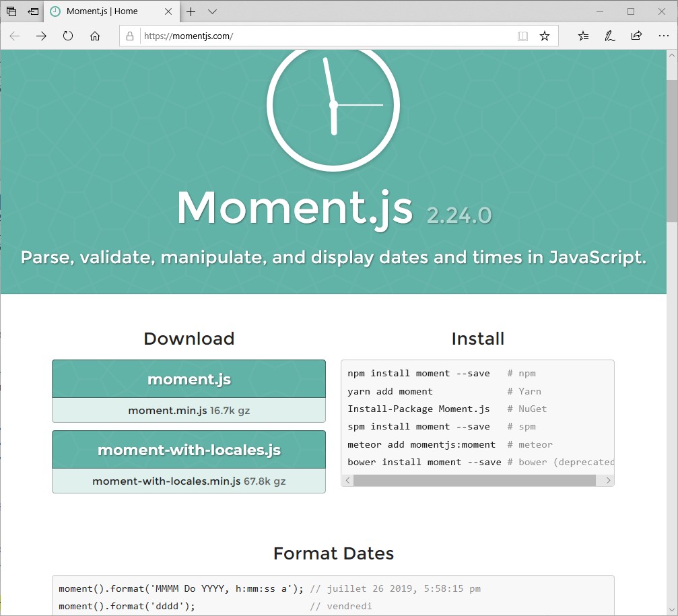Click page vertical scrollbar thumb
The image size is (678, 616).
[671, 151]
